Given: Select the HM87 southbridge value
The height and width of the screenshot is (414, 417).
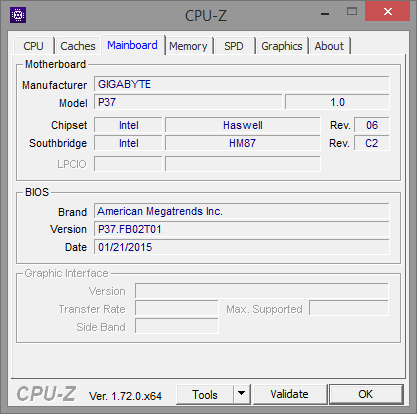Looking at the screenshot, I should coord(243,143).
